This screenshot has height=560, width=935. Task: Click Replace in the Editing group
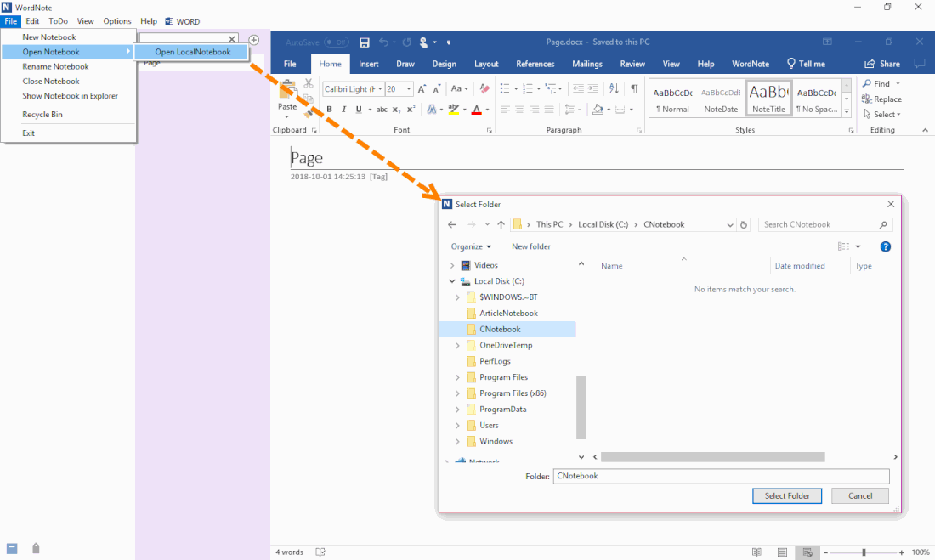coord(882,99)
